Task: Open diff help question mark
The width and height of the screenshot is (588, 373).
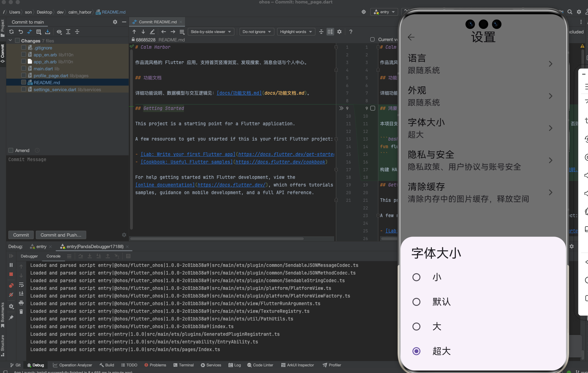Action: pyautogui.click(x=351, y=32)
